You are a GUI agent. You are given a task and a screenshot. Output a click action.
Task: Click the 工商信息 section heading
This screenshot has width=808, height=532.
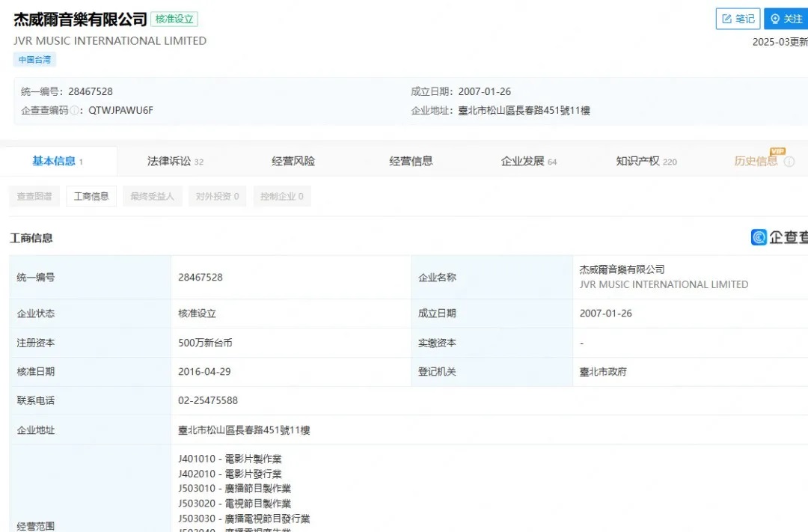point(31,238)
